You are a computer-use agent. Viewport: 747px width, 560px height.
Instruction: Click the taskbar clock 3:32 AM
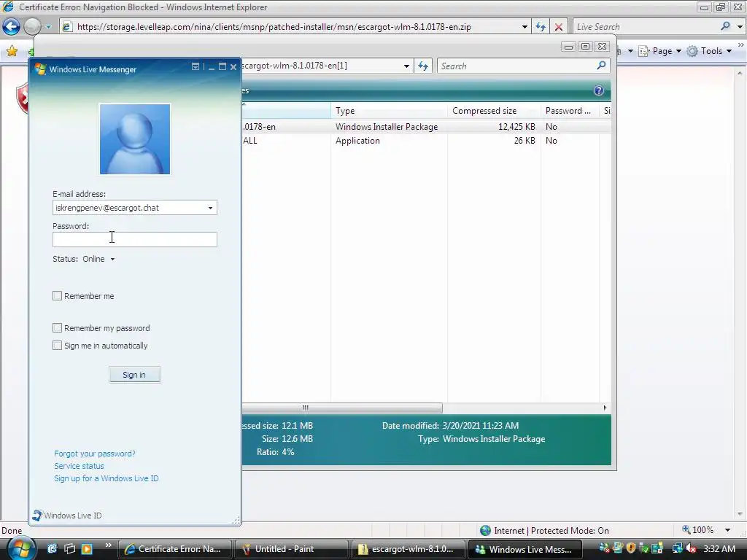pyautogui.click(x=719, y=548)
